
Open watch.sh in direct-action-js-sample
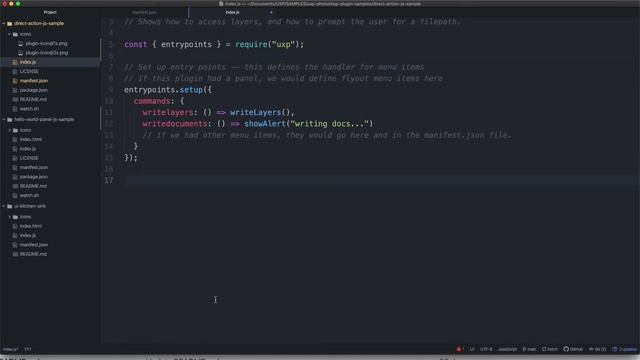coord(29,109)
